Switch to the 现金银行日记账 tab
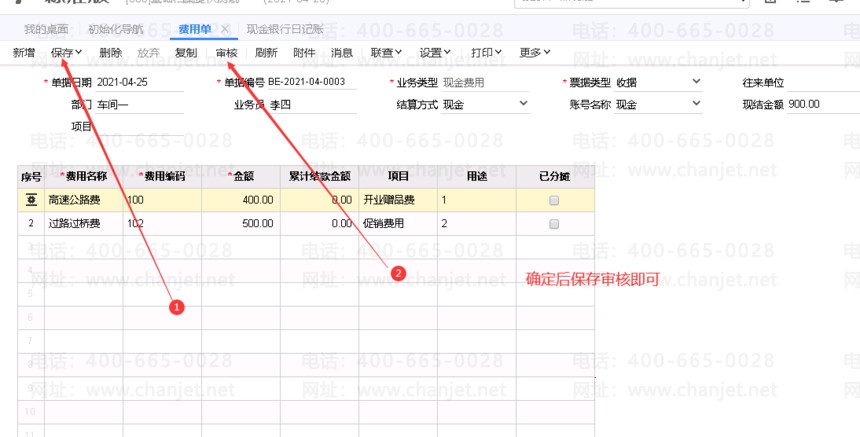 pos(285,29)
